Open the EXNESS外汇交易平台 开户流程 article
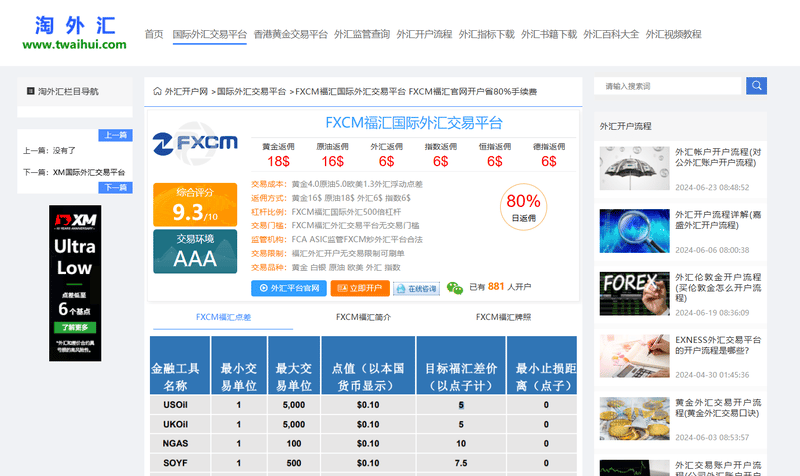800x476 pixels. coord(718,345)
